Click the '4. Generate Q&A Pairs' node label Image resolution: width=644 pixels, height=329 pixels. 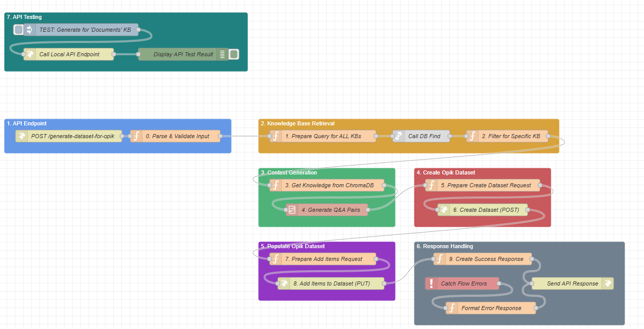tap(330, 210)
